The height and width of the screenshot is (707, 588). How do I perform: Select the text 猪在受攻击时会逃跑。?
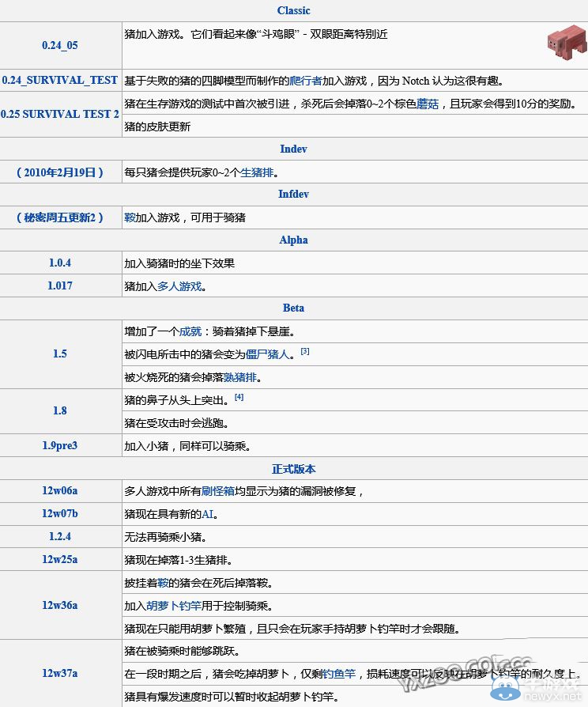point(176,423)
